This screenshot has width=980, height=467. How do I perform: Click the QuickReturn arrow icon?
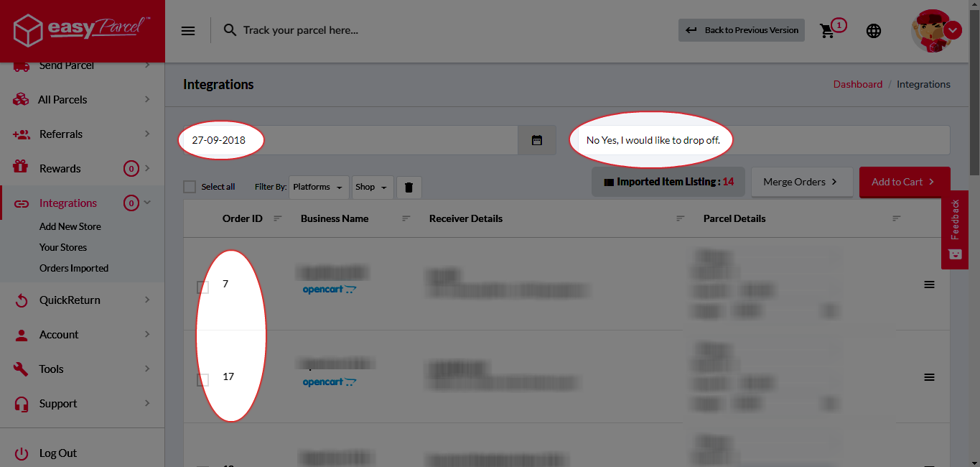click(x=21, y=300)
